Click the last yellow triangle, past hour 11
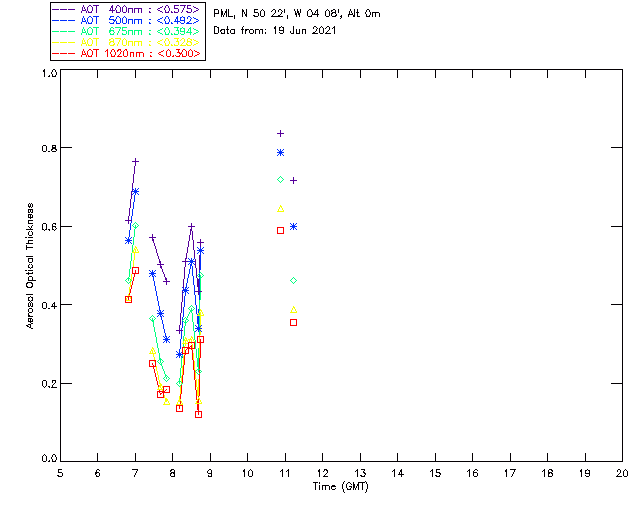 tap(293, 310)
